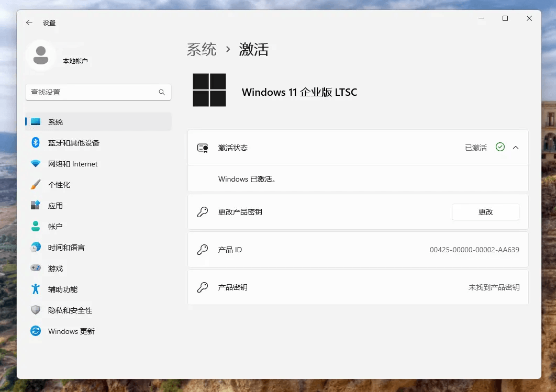Click the 未找到产品密钥 text
Screen dimensions: 556x392
click(494, 287)
